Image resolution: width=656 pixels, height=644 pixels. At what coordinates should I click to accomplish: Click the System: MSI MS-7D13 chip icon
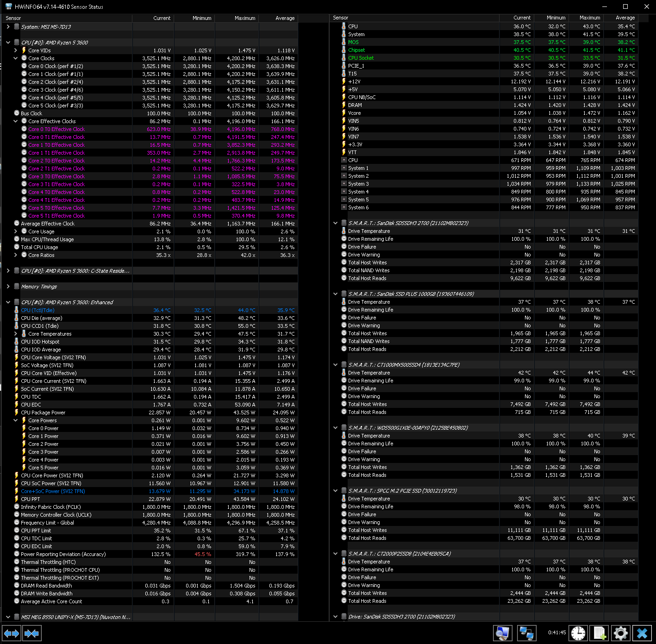17,27
